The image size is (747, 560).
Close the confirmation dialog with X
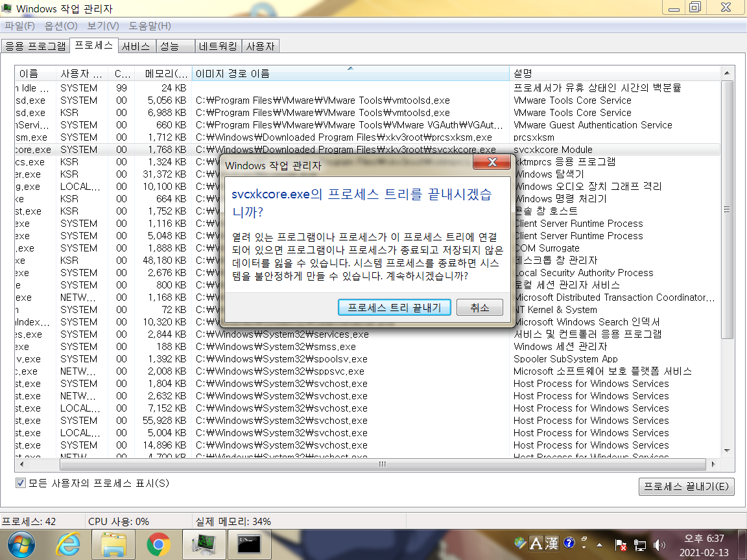coord(492,163)
